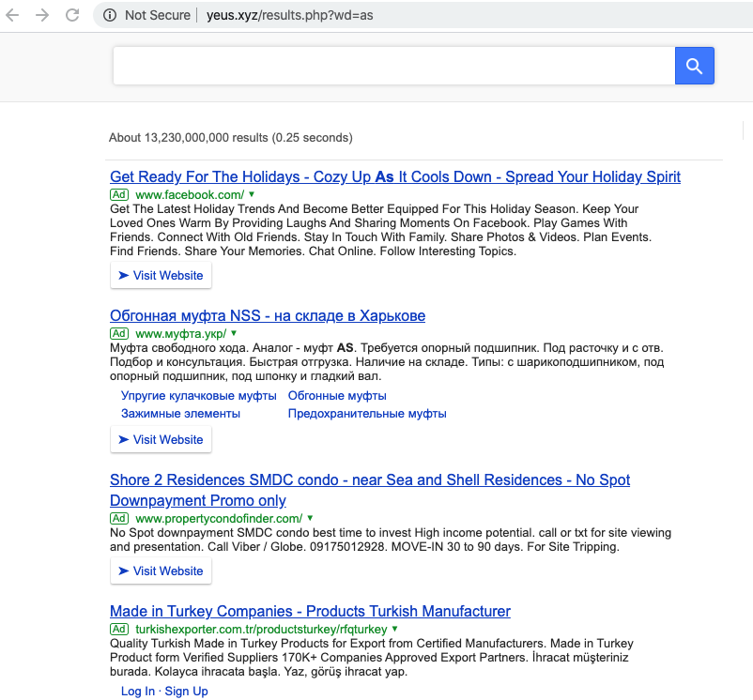Click the browser back arrow
Viewport: 753px width, 700px height.
coord(13,15)
